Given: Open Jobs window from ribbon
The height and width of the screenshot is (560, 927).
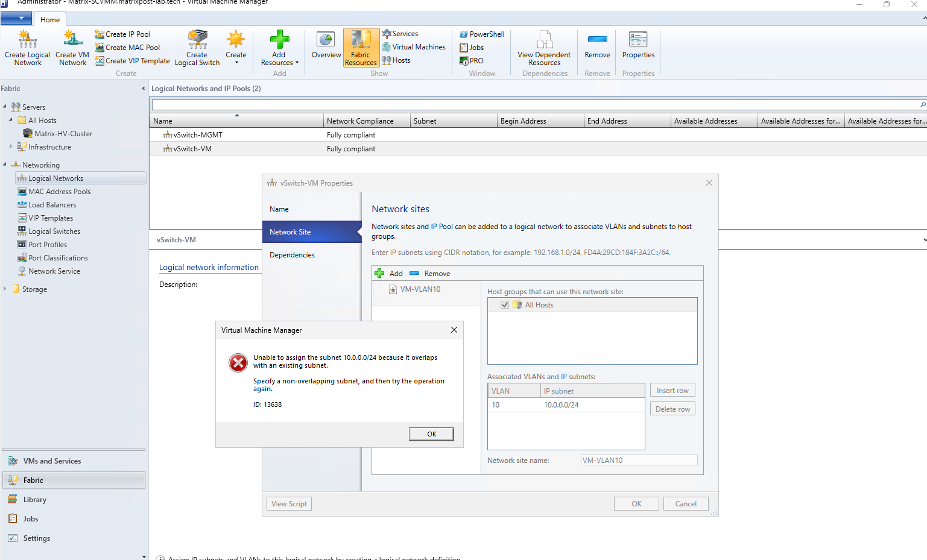Looking at the screenshot, I should coord(472,48).
